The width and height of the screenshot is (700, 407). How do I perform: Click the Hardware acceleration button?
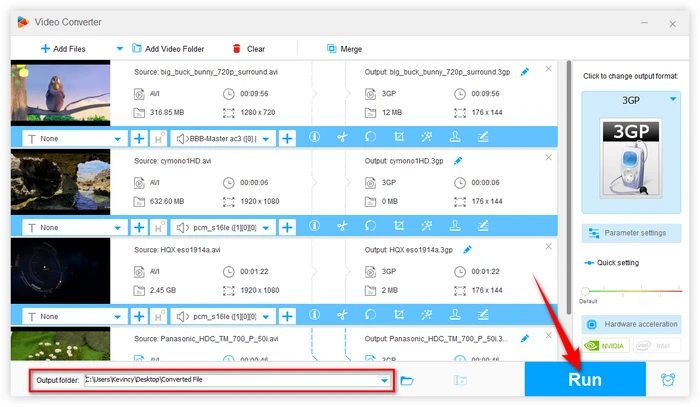click(x=631, y=324)
